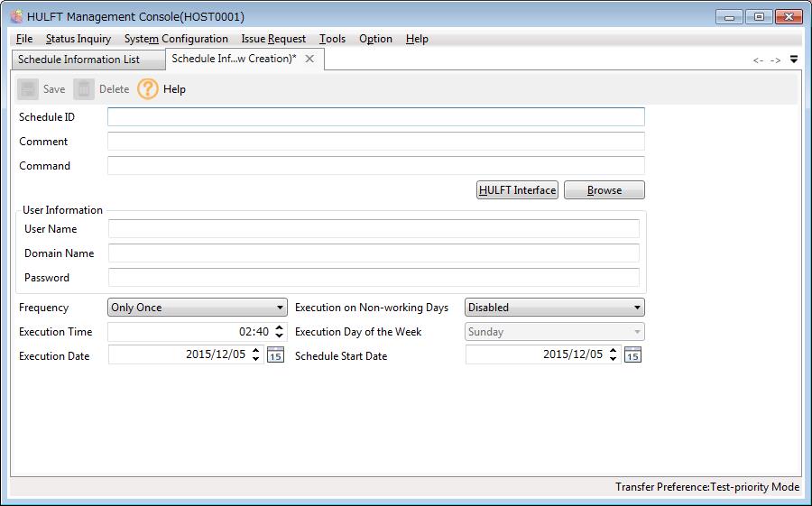Click the HULFT app icon in title bar

click(x=16, y=16)
